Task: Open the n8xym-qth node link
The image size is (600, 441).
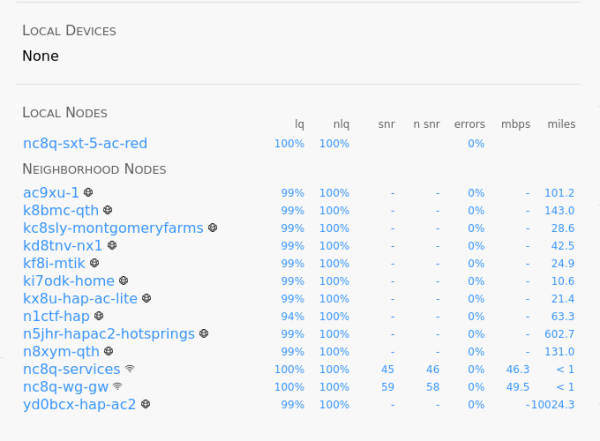Action: coord(61,351)
